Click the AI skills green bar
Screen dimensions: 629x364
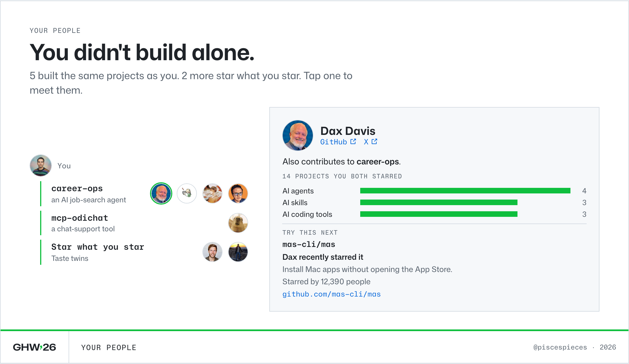point(439,202)
